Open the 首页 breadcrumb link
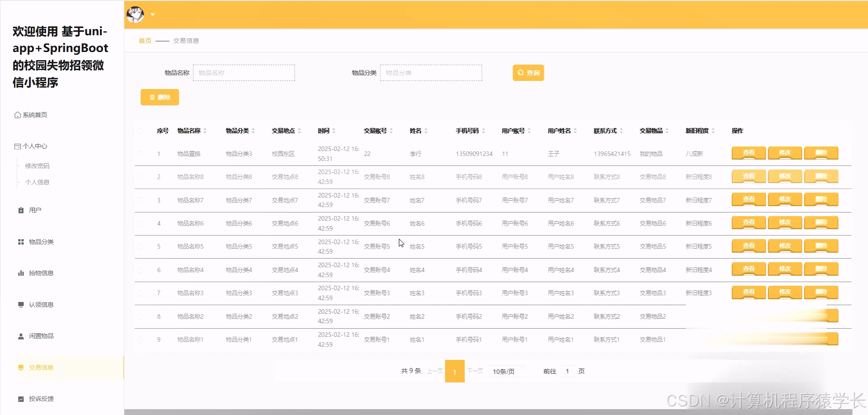The height and width of the screenshot is (415, 868). (145, 40)
